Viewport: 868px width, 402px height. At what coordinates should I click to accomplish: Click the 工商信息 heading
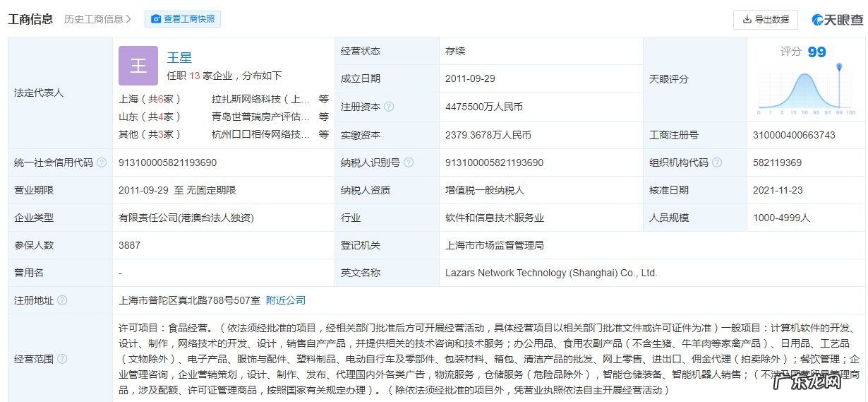(30, 19)
